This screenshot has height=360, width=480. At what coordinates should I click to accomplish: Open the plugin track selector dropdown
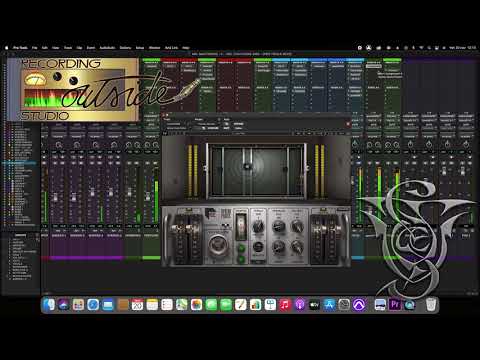click(x=176, y=124)
